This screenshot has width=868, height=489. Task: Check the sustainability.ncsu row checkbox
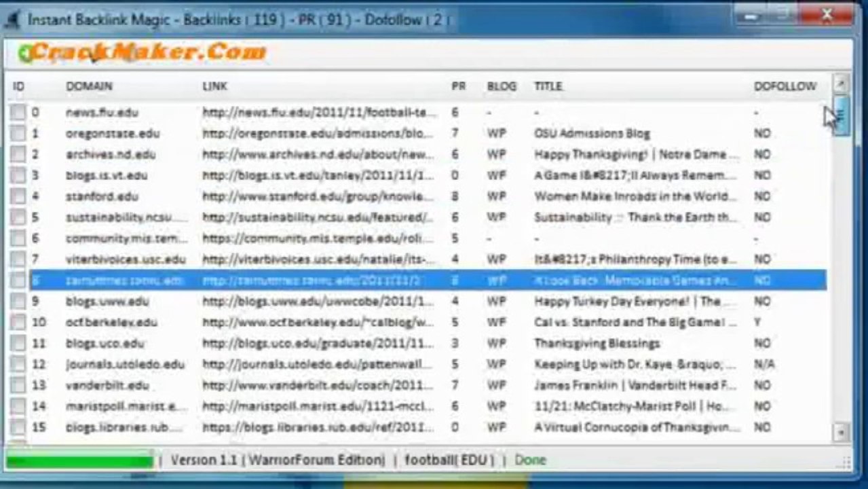click(x=18, y=217)
